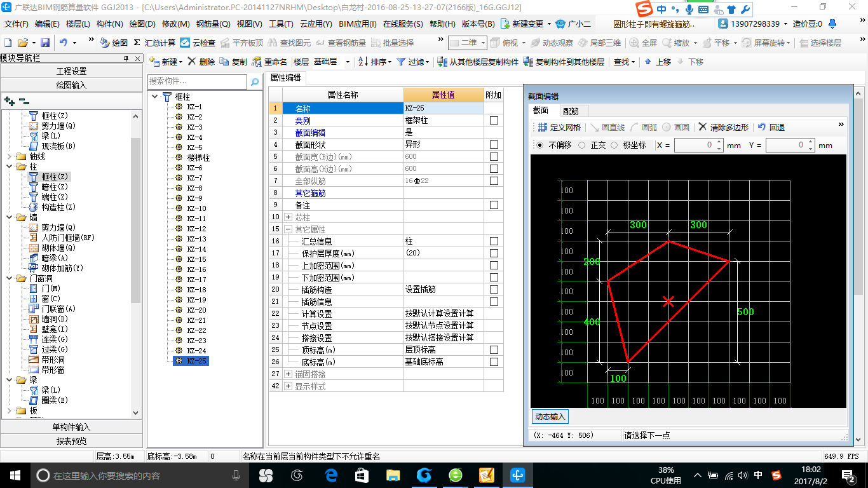Switch to the 配筋 tab
The image size is (868, 488).
click(x=571, y=111)
